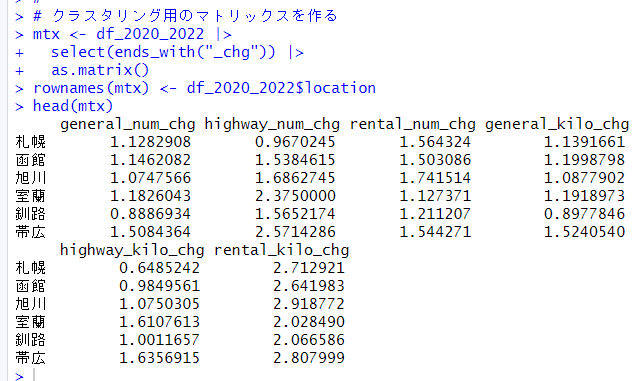
Task: Click the highway_num_chg value 1.6862745
Action: point(295,178)
